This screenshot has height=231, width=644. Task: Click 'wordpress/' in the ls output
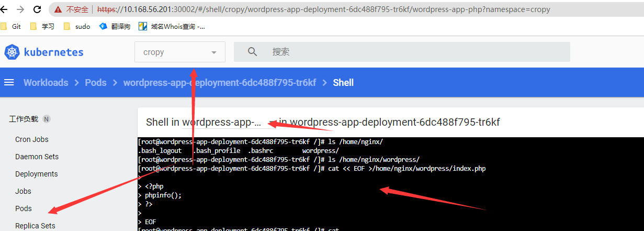(x=321, y=151)
